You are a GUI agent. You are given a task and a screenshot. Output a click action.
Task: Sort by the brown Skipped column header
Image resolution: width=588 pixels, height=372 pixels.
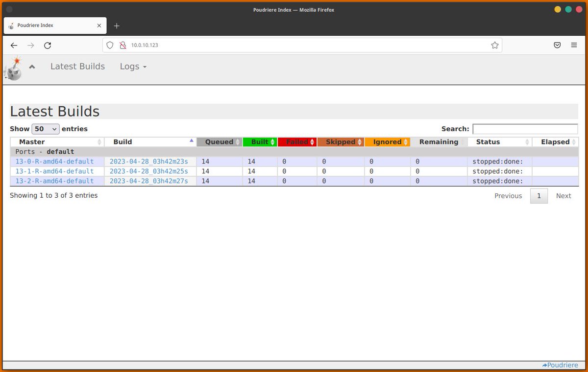click(341, 142)
